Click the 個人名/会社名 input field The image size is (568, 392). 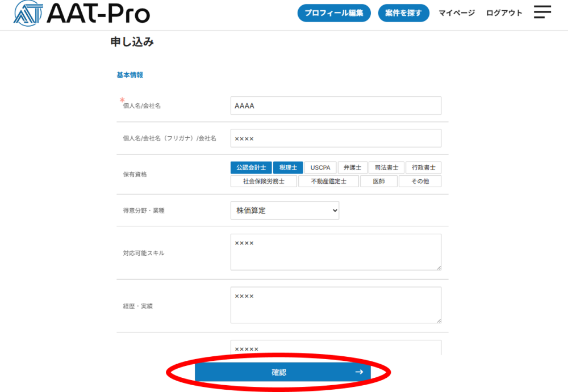pyautogui.click(x=336, y=106)
